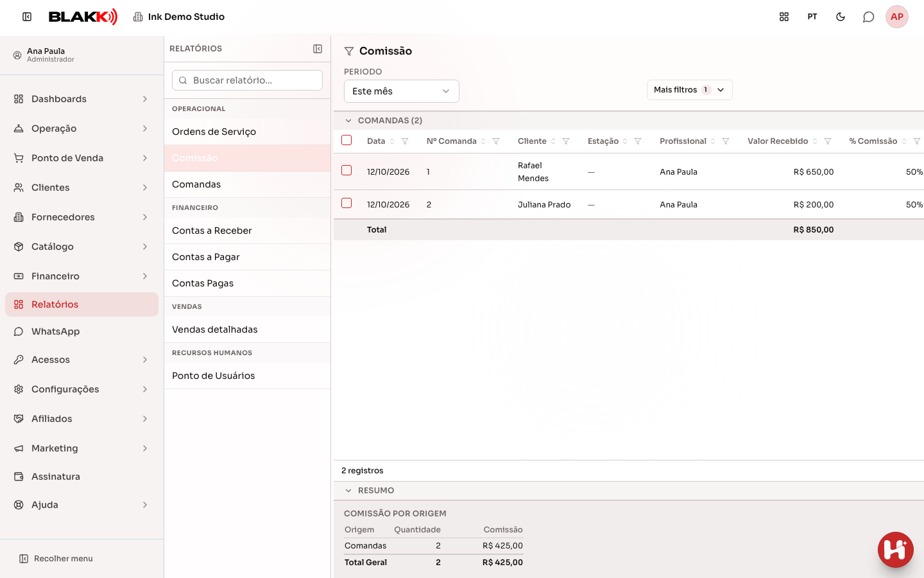
Task: Expand the Configurações sidebar menu
Action: [81, 389]
